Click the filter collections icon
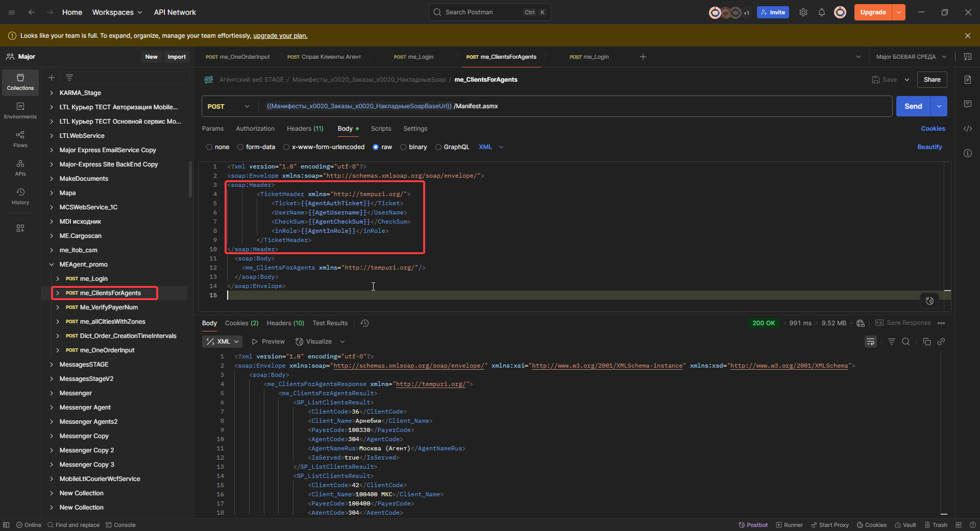The height and width of the screenshot is (531, 980). 69,78
